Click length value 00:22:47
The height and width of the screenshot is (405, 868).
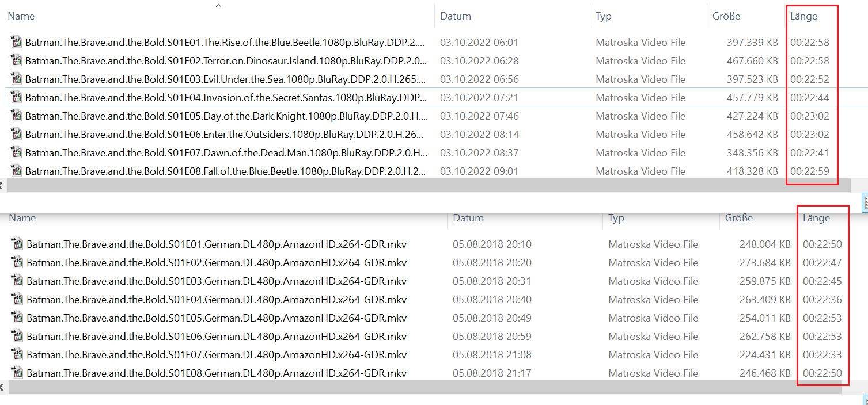tap(822, 262)
